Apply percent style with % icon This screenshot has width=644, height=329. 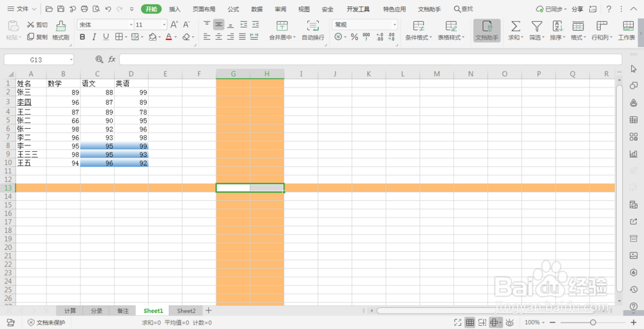tap(354, 37)
